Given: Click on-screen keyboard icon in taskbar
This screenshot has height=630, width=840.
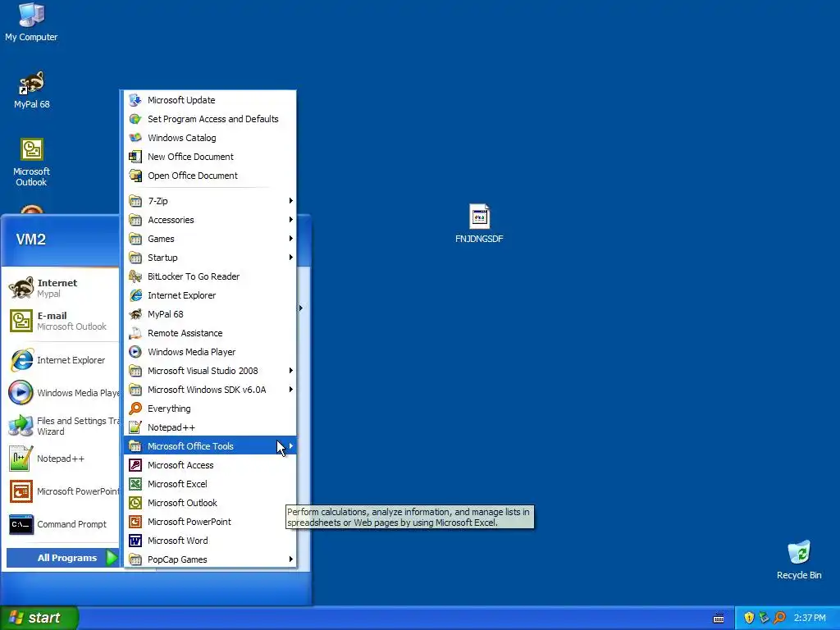Looking at the screenshot, I should click(719, 619).
